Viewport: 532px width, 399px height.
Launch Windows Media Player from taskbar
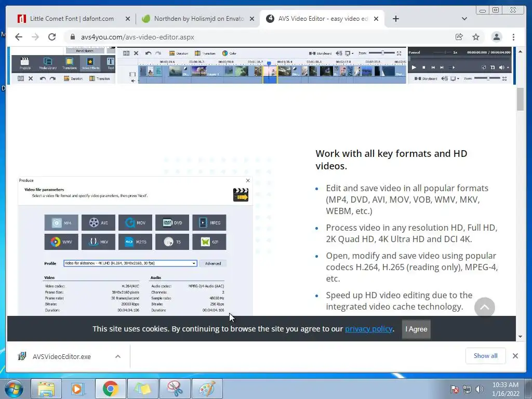[78, 389]
